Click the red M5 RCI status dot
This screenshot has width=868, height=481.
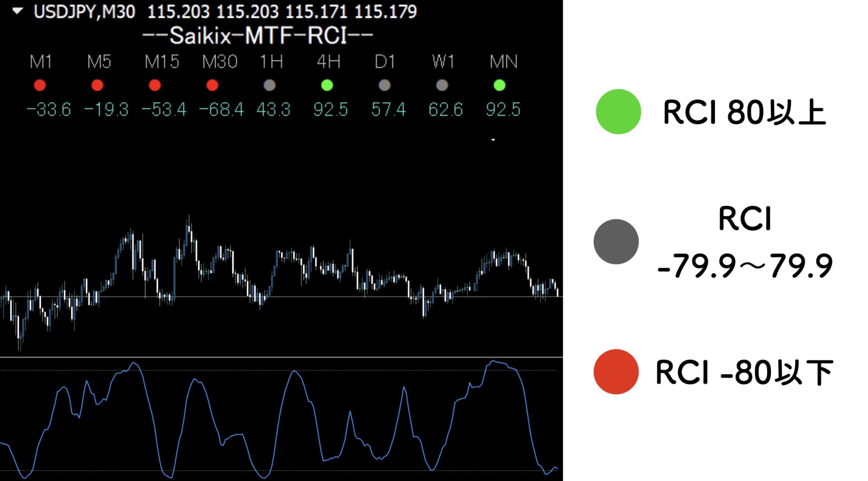97,84
